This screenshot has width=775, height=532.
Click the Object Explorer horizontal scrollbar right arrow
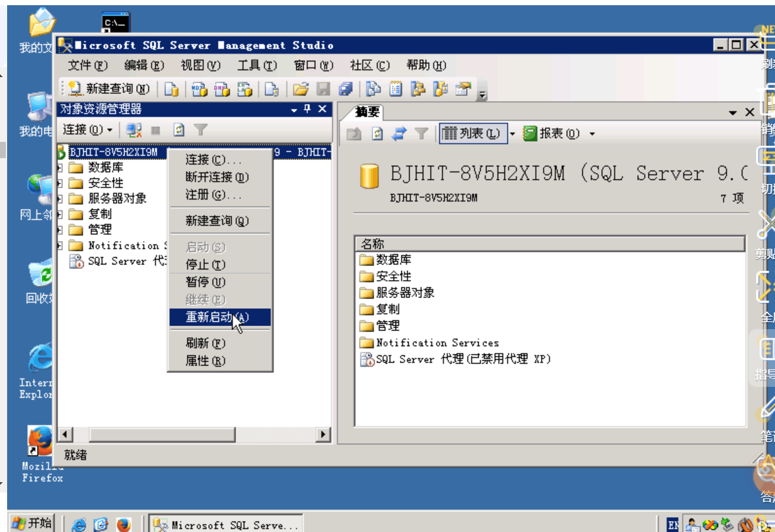[323, 435]
